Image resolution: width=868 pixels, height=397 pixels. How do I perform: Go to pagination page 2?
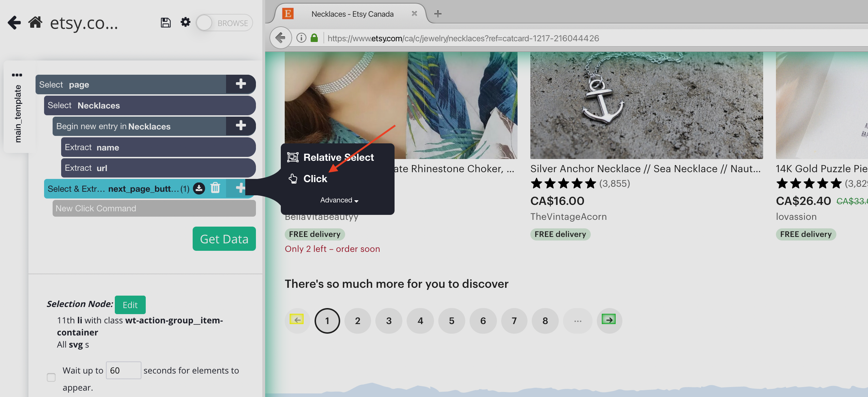(358, 321)
